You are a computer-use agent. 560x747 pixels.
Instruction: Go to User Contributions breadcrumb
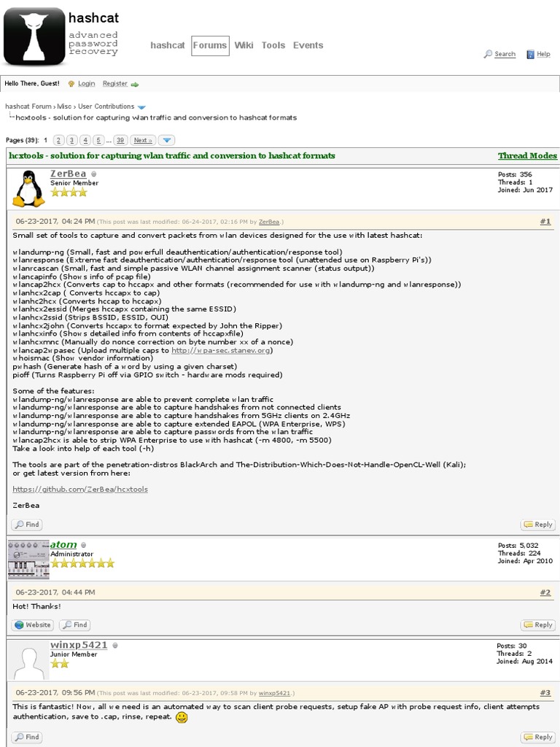coord(106,107)
